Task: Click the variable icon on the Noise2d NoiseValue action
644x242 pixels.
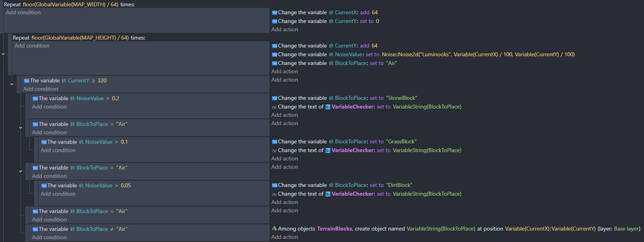Action: pyautogui.click(x=275, y=55)
